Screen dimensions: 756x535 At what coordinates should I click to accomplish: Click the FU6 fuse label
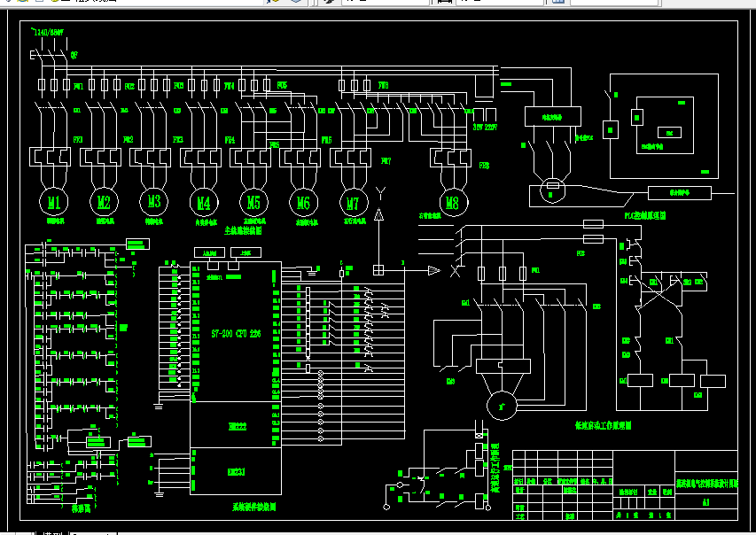click(x=383, y=85)
